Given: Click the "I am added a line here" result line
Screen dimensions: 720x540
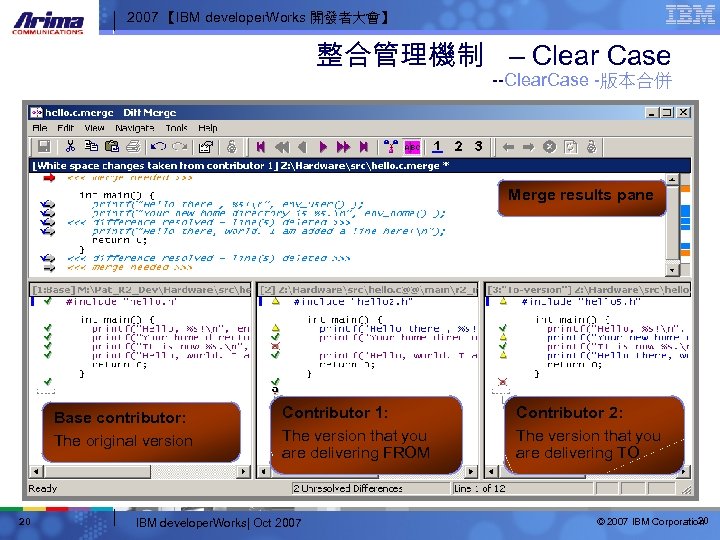Looking at the screenshot, I should tap(269, 231).
